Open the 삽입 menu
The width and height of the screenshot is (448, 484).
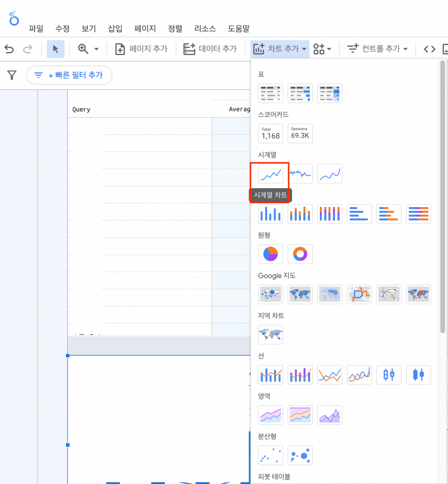pos(115,29)
